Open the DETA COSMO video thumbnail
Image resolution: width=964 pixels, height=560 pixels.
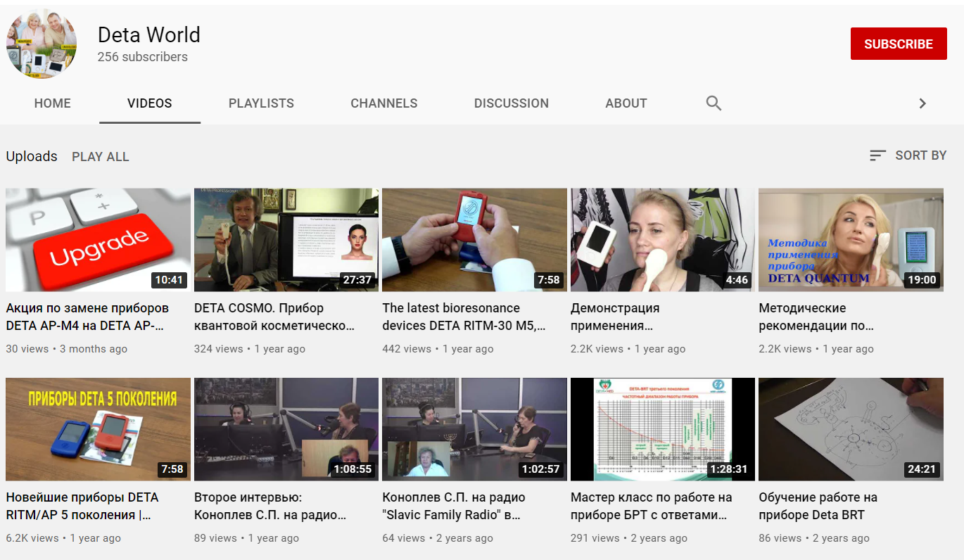pyautogui.click(x=286, y=240)
